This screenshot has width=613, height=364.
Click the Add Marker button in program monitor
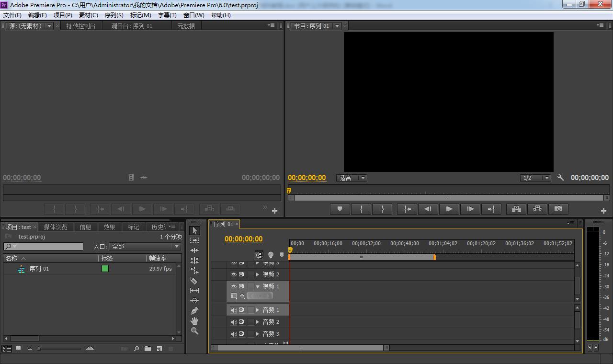pos(340,209)
